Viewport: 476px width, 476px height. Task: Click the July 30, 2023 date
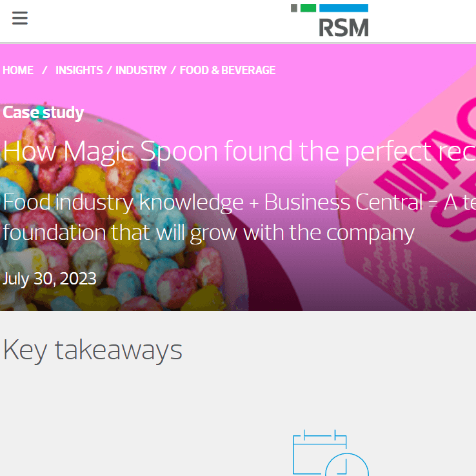pos(50,279)
